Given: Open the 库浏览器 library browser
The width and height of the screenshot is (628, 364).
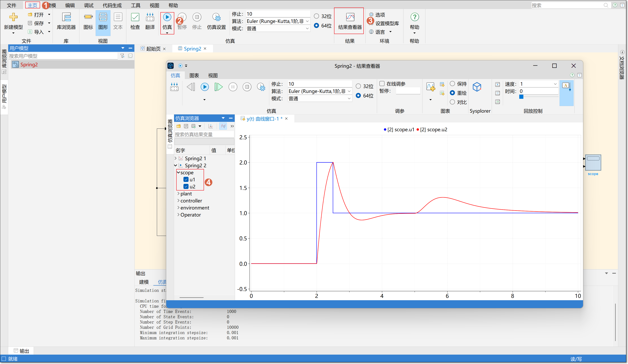Looking at the screenshot, I should coord(66,22).
